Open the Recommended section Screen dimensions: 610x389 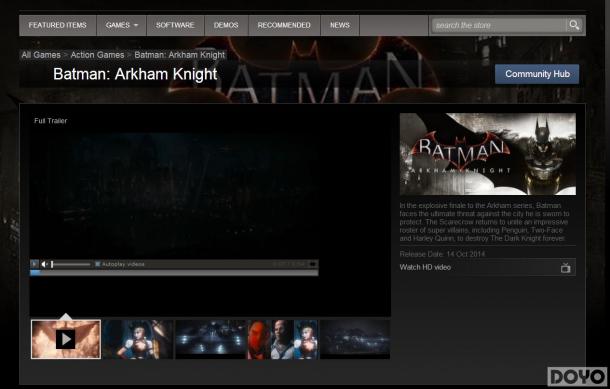(284, 25)
